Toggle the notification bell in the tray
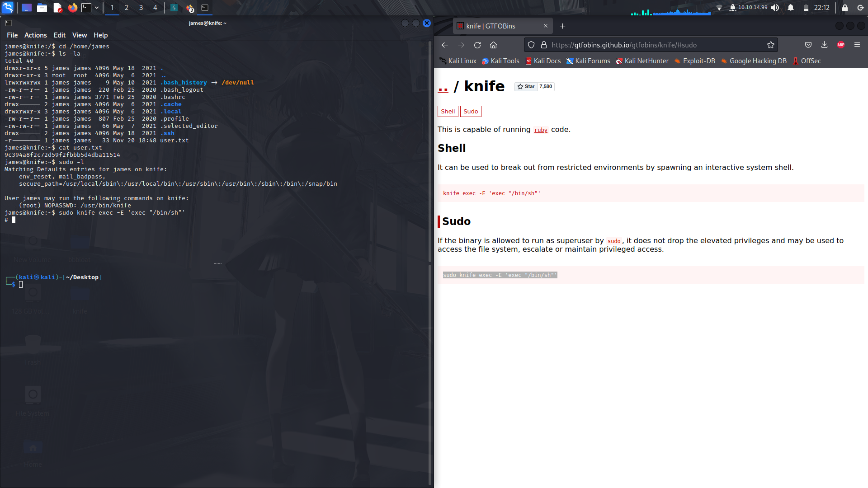The height and width of the screenshot is (488, 868). pyautogui.click(x=790, y=8)
